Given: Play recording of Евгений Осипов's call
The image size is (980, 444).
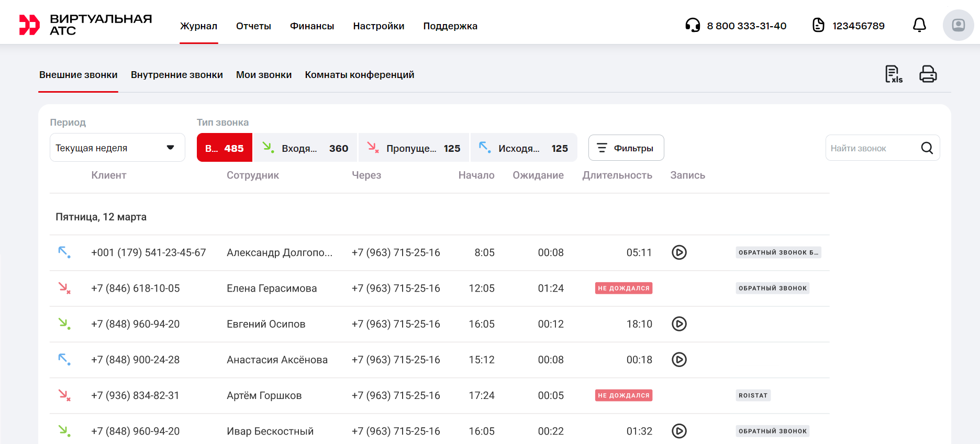Looking at the screenshot, I should point(679,324).
